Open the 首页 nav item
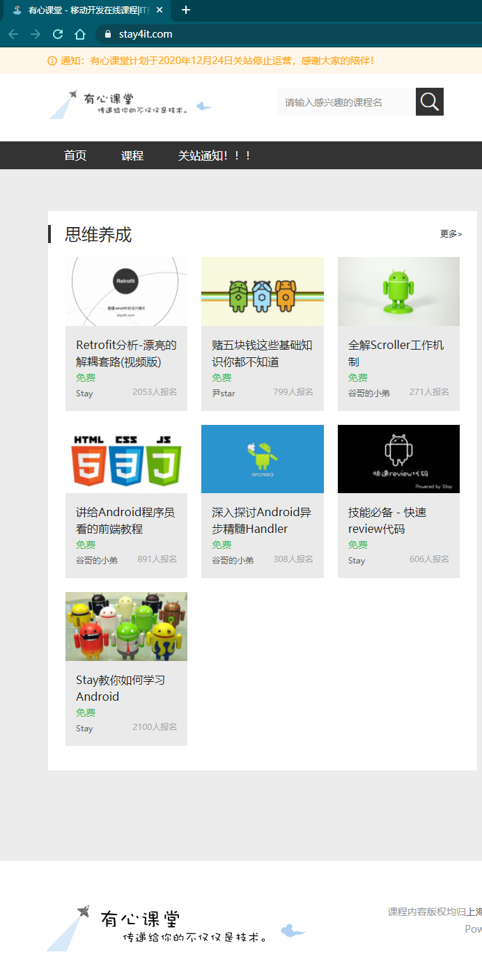Image resolution: width=482 pixels, height=980 pixels. coord(75,155)
